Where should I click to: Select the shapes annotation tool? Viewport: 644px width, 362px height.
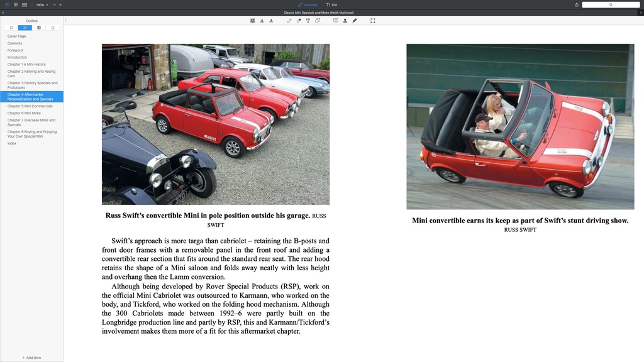click(318, 20)
